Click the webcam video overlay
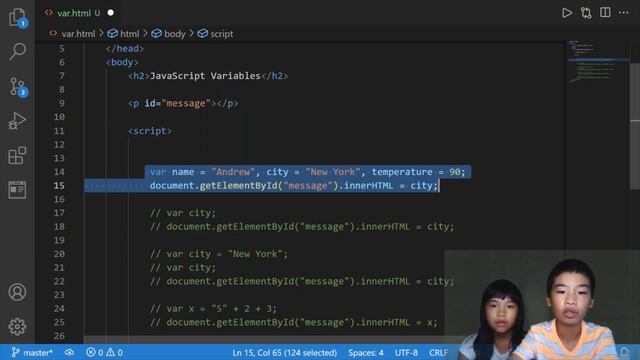Image resolution: width=640 pixels, height=360 pixels. point(542,304)
